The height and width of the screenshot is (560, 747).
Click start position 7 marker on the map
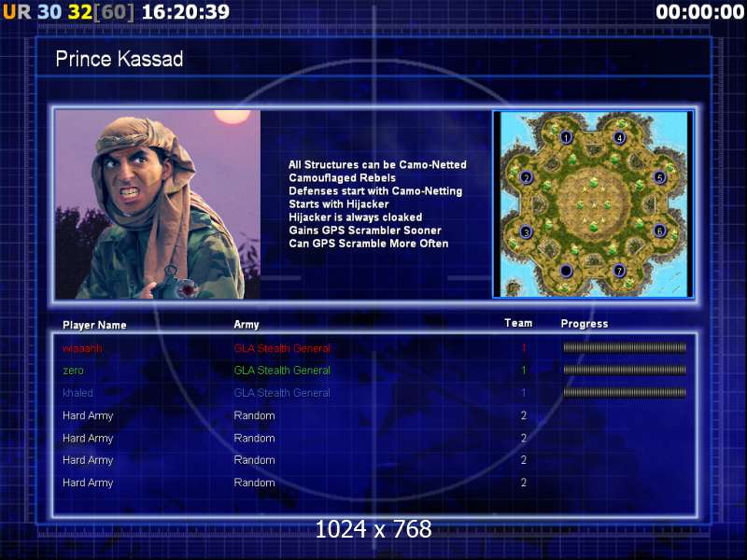tap(619, 271)
